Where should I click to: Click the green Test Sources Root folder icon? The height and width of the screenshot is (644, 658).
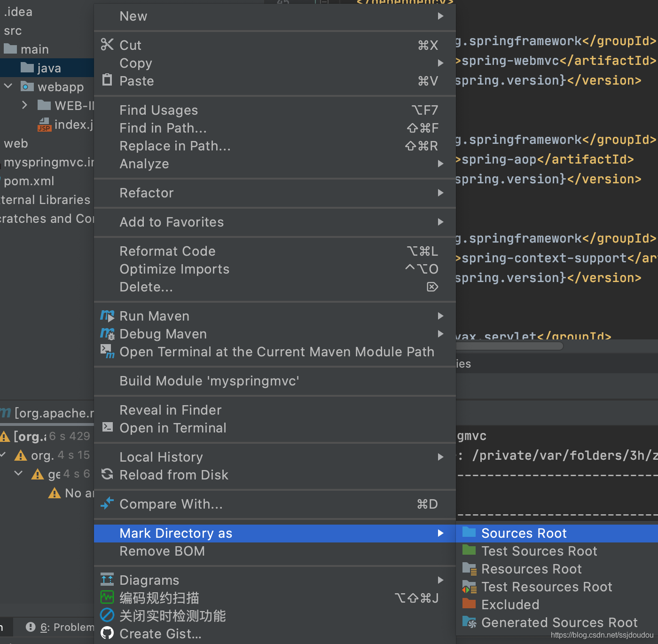(x=469, y=550)
